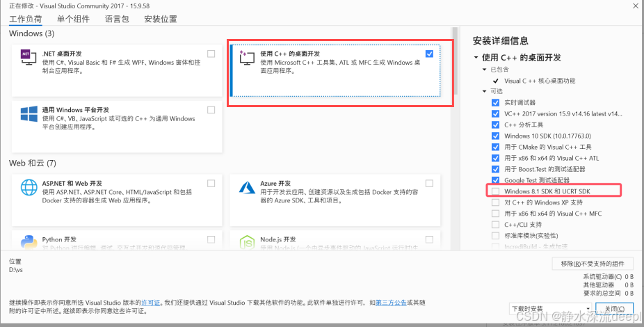Click the 系统驱动器(C) size row

pos(609,277)
